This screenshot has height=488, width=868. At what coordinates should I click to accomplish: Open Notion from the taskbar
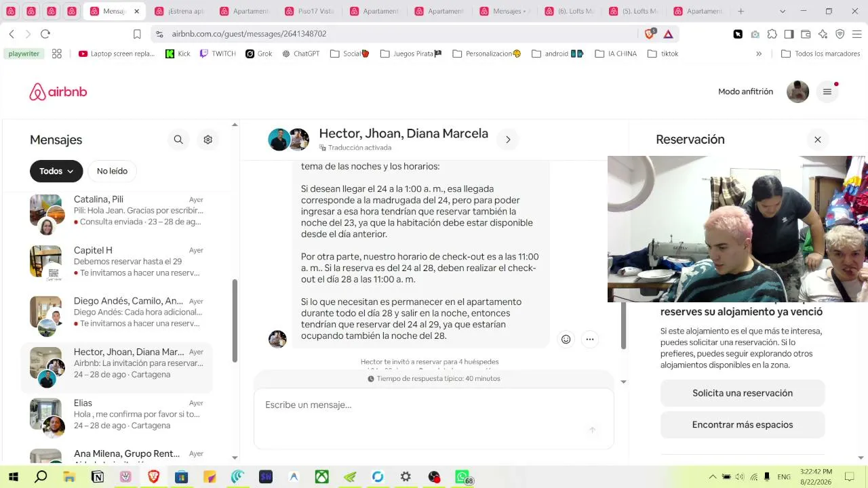(x=97, y=477)
